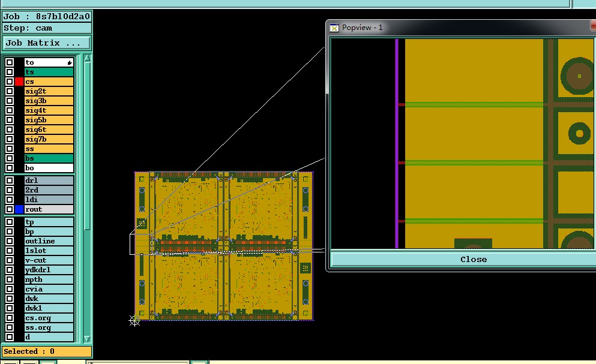Screen dimensions: 596x364
Task: Select the bp layer row
Action: click(x=49, y=231)
